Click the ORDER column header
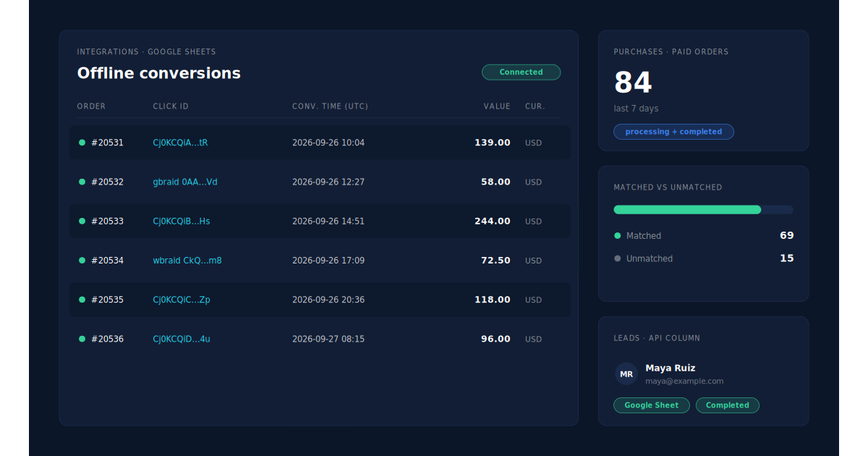 click(92, 106)
